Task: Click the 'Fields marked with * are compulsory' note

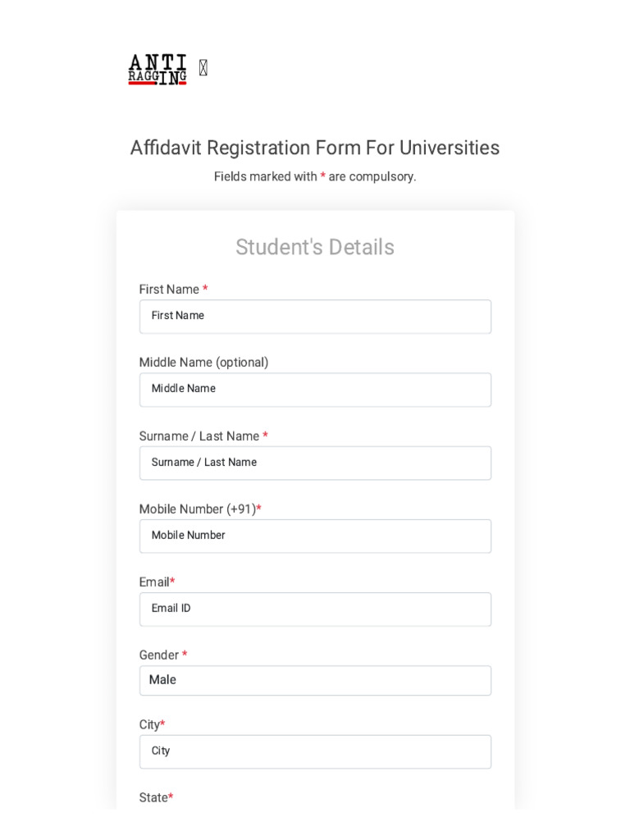Action: click(x=315, y=176)
